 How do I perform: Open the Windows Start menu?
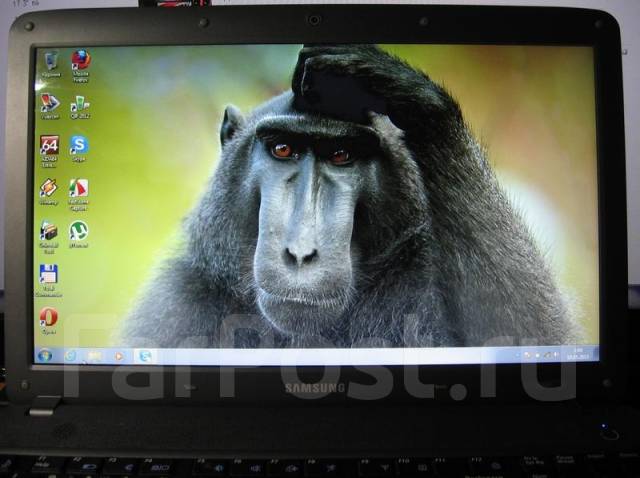[x=45, y=355]
